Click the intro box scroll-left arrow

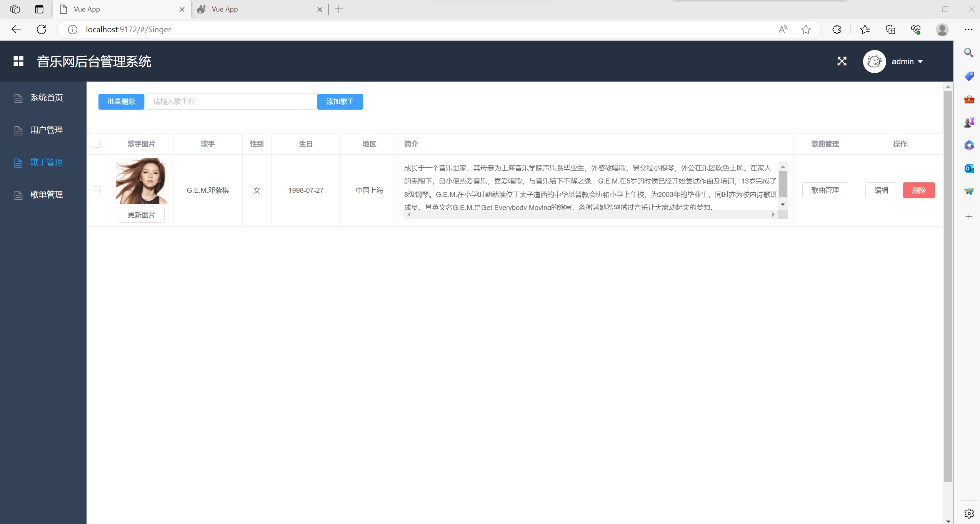[x=409, y=215]
